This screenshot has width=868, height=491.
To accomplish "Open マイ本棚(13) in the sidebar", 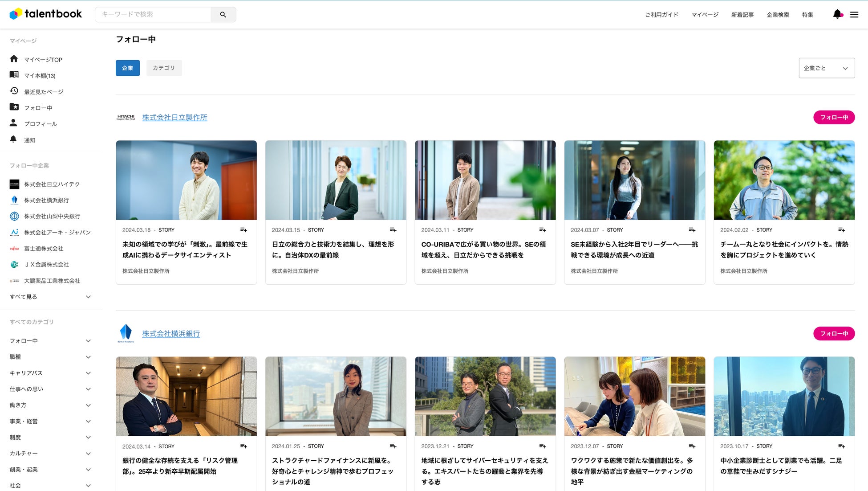I will coord(40,76).
